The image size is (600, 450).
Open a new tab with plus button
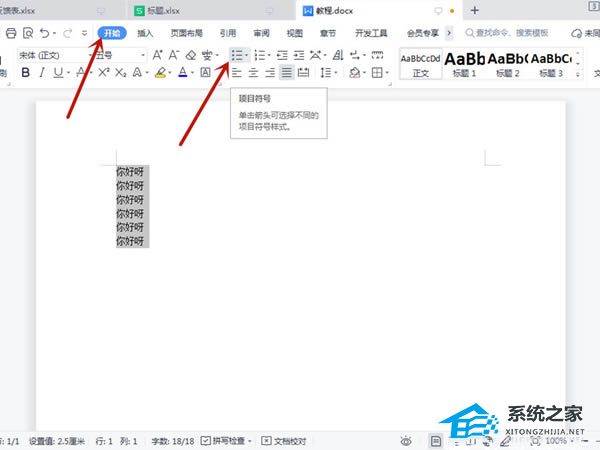coord(474,11)
